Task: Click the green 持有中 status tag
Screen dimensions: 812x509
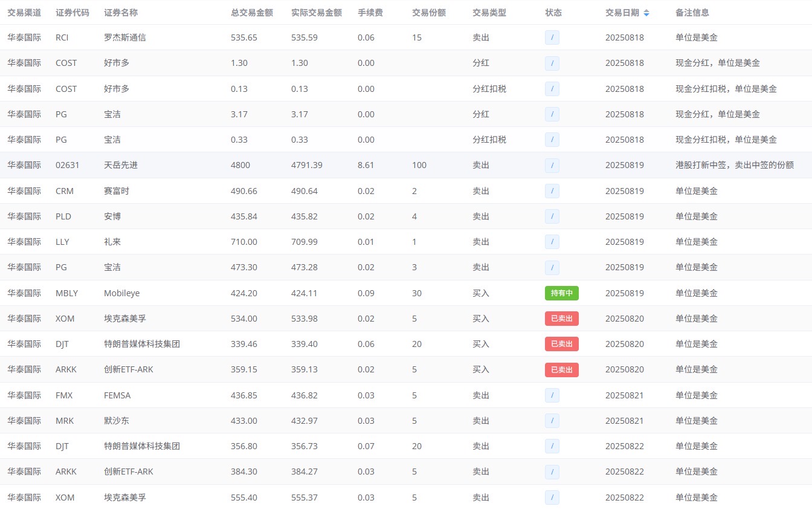Action: (x=562, y=293)
